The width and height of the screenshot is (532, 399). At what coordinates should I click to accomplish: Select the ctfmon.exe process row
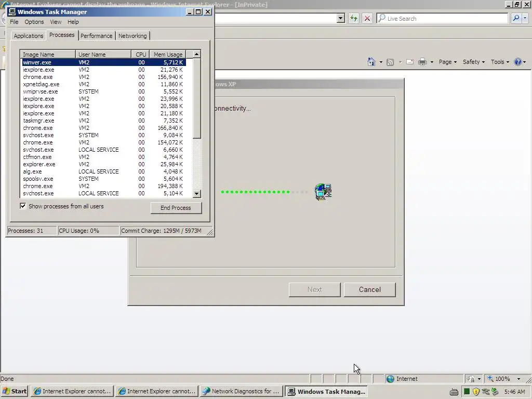pyautogui.click(x=103, y=157)
